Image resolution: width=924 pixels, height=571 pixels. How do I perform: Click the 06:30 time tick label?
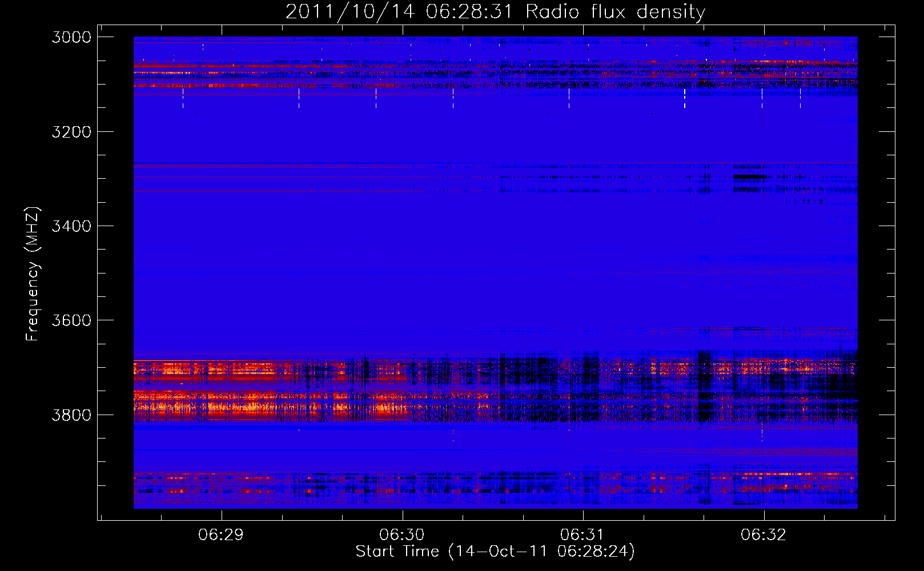pos(402,535)
